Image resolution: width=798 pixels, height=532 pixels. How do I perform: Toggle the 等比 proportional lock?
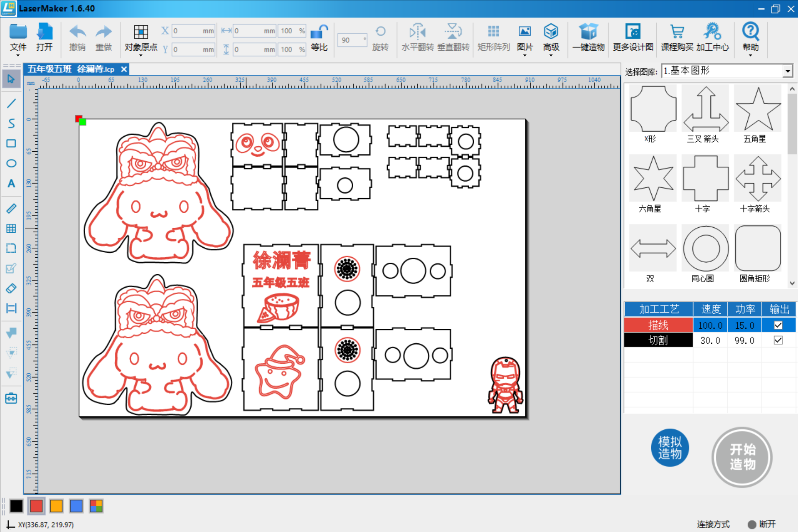(319, 32)
